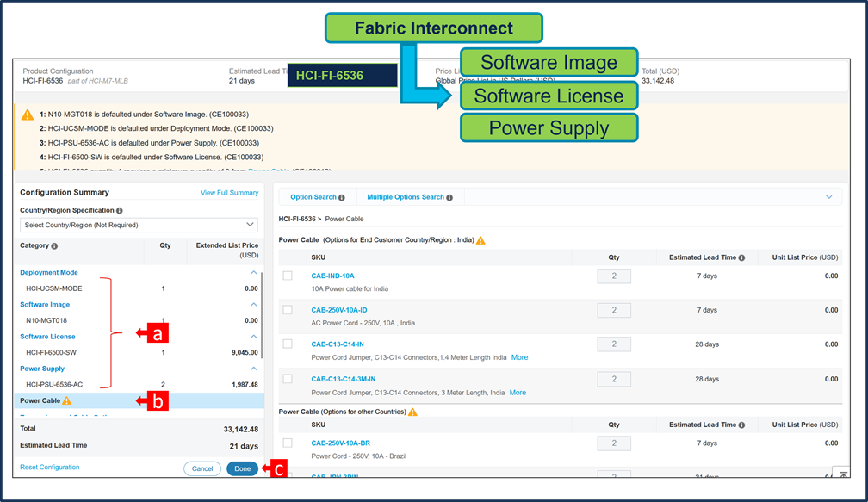Click the configuration summary vertical scrollbar
This screenshot has height=502, width=868.
click(262, 315)
